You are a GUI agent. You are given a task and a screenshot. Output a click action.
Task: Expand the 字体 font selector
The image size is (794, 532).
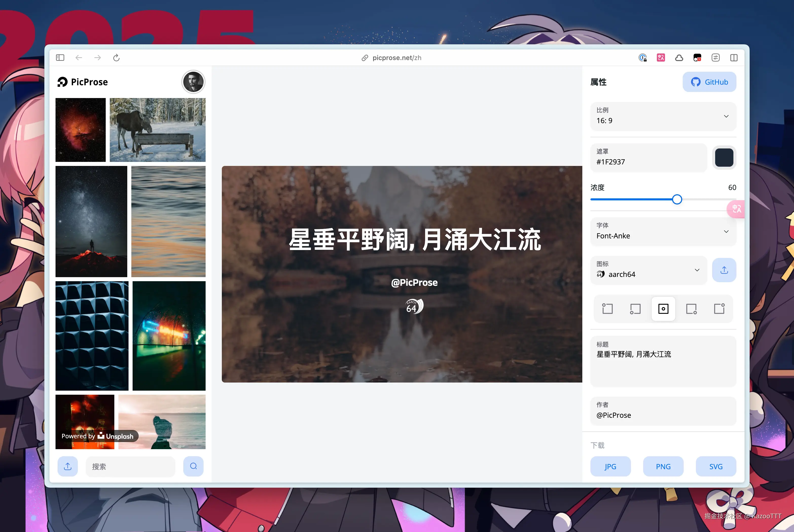click(x=663, y=231)
